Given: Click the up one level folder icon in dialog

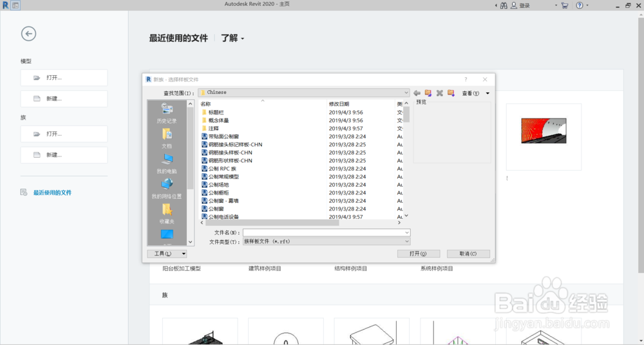Looking at the screenshot, I should (x=428, y=93).
